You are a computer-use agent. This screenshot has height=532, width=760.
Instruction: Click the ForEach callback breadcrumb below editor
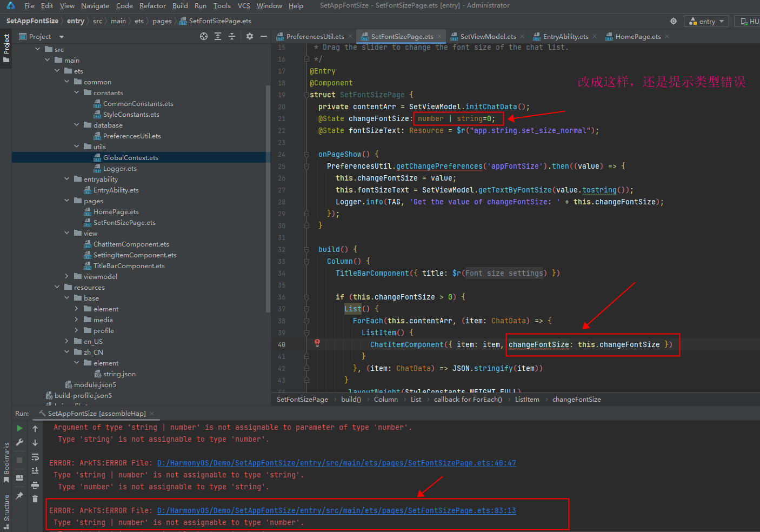tap(468, 400)
